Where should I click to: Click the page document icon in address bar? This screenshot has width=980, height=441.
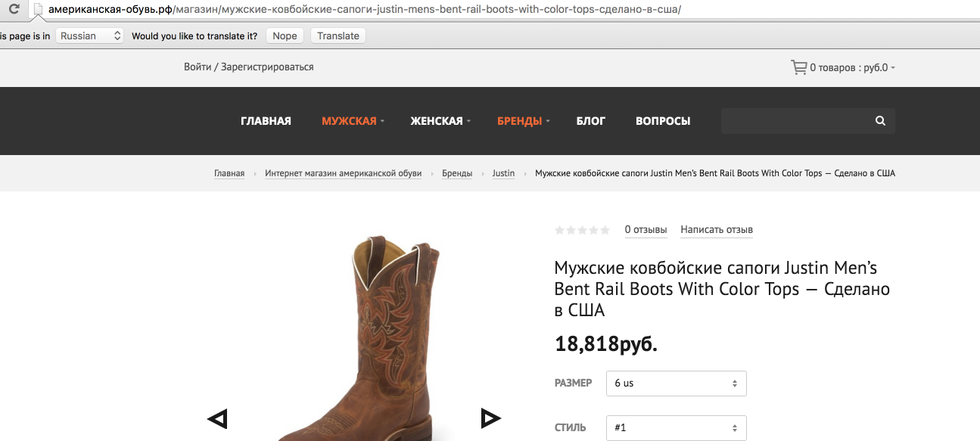(x=37, y=11)
